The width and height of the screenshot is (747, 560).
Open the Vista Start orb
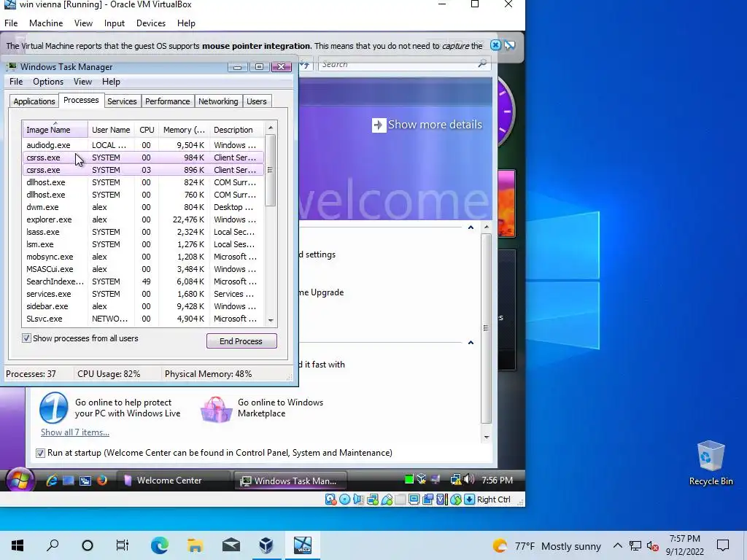pyautogui.click(x=20, y=480)
